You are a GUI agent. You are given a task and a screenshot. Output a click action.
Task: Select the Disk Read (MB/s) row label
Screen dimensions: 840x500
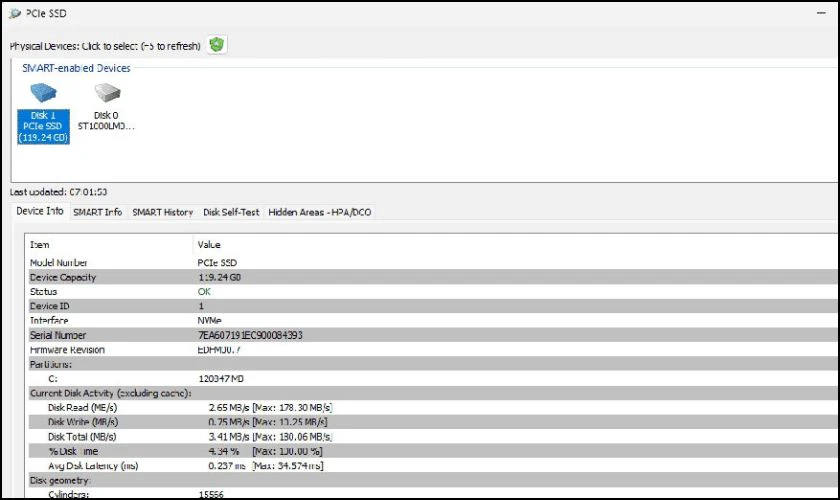[x=82, y=407]
